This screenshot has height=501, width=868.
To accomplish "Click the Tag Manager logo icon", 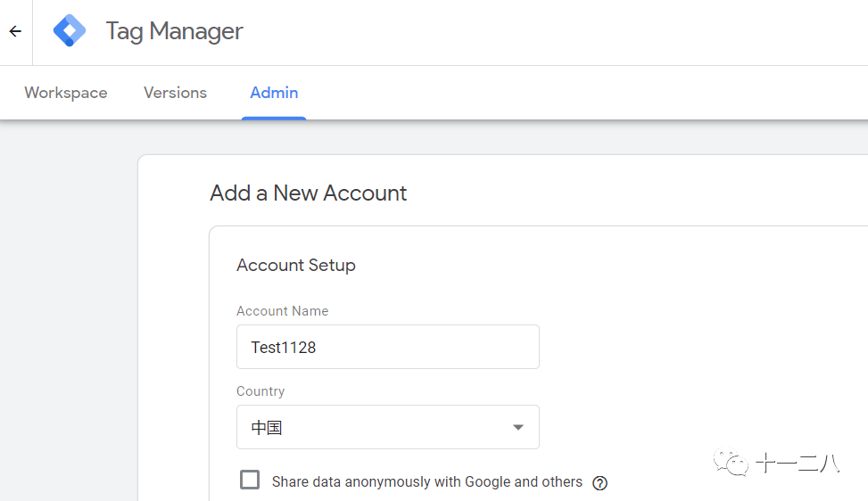I will [x=70, y=30].
